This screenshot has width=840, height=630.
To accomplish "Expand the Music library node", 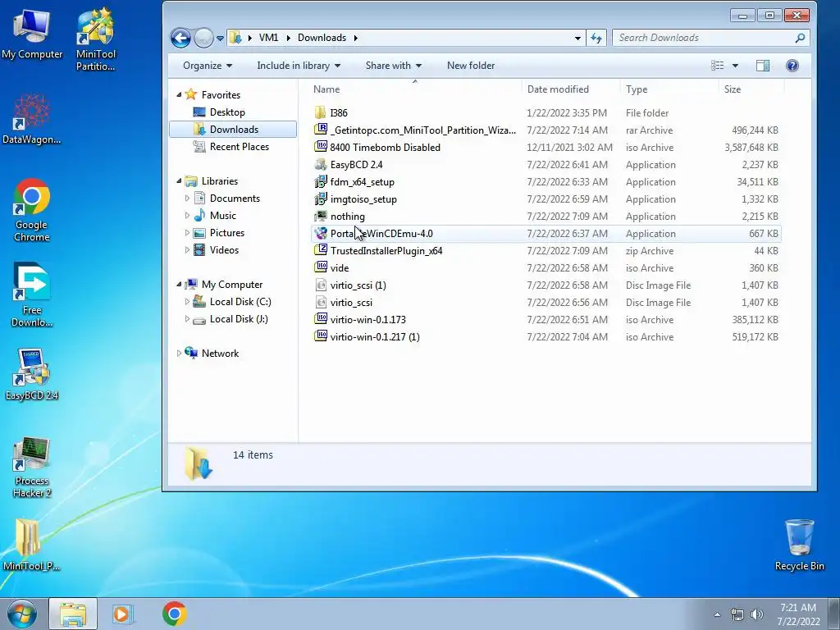I will click(187, 216).
